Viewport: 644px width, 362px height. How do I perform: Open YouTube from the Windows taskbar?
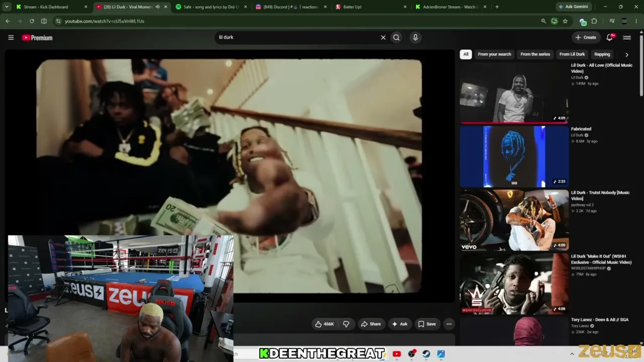tap(396, 354)
